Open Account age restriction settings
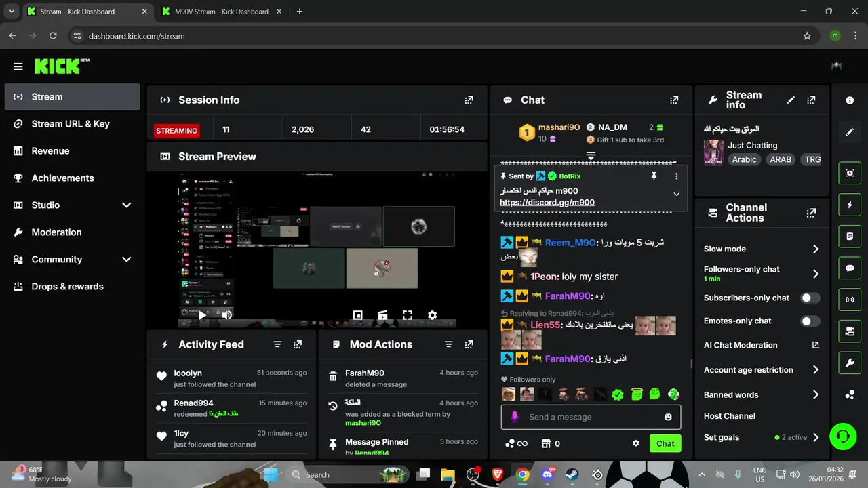Screen dimensions: 868x488 click(762, 370)
